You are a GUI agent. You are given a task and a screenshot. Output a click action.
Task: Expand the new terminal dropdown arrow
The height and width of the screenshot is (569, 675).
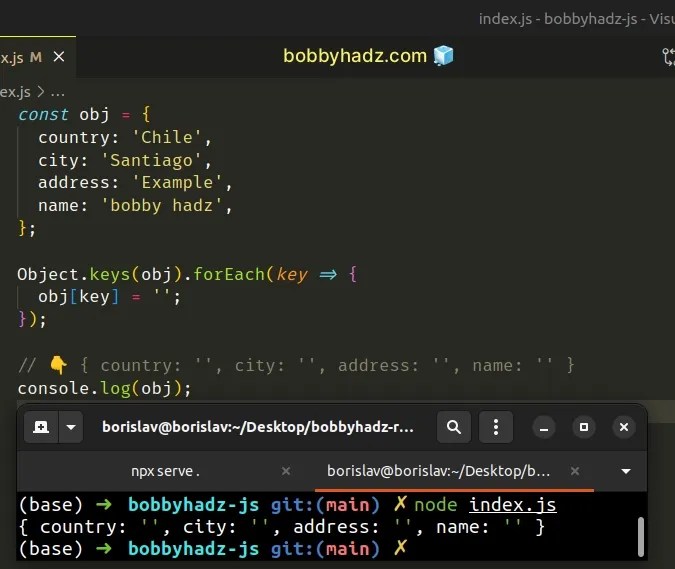[x=71, y=427]
